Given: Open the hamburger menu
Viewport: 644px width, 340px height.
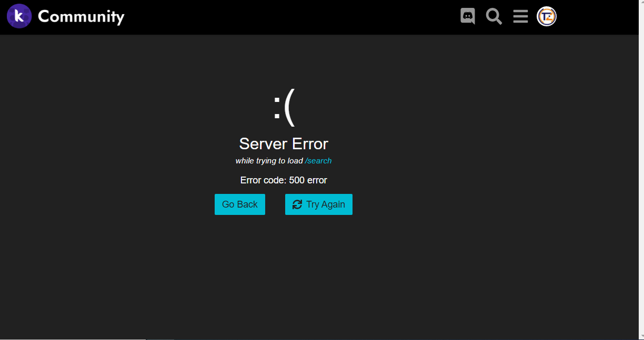Looking at the screenshot, I should (520, 16).
